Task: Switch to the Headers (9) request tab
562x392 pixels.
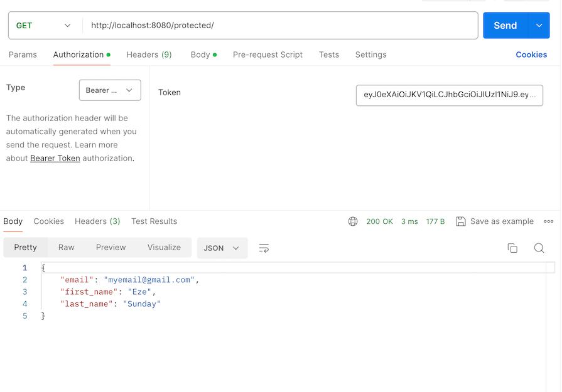Action: click(149, 55)
